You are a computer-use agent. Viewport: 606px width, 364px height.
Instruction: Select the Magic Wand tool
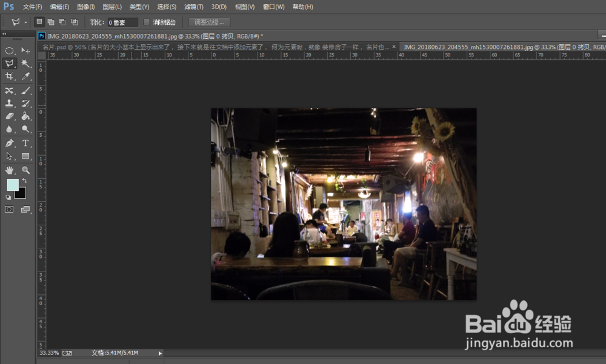(x=25, y=64)
